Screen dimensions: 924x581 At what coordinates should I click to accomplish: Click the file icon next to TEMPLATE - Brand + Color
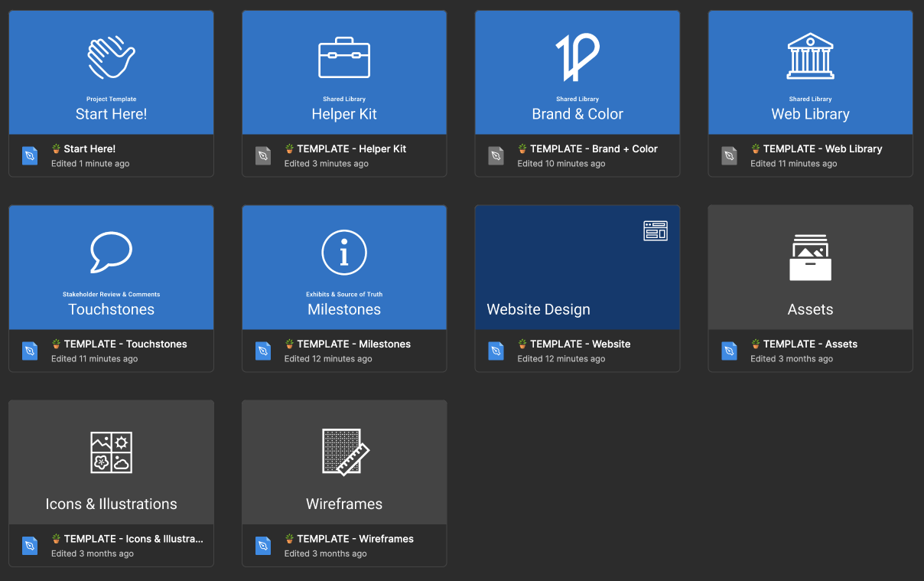point(496,155)
